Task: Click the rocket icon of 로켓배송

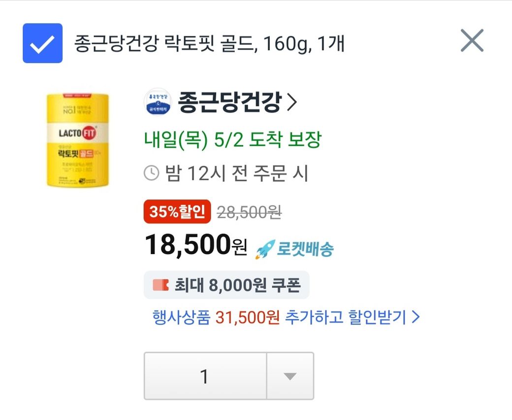Action: click(x=264, y=250)
